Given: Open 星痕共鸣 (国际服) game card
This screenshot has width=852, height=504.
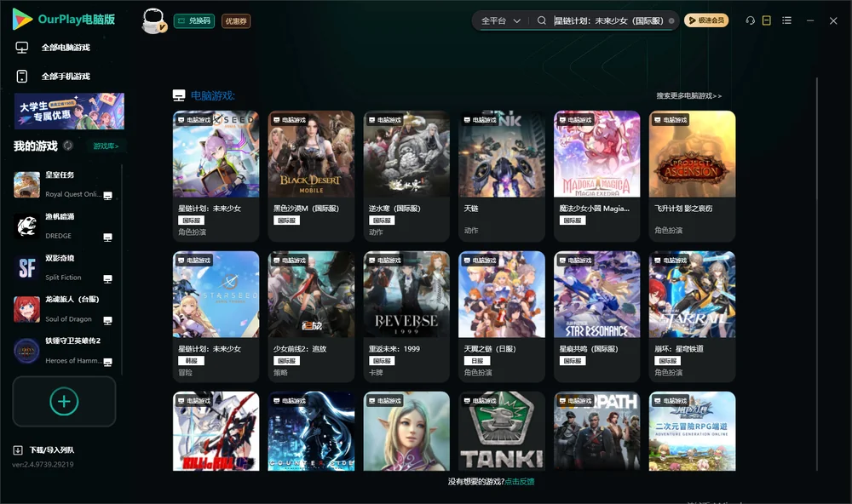Looking at the screenshot, I should point(596,317).
